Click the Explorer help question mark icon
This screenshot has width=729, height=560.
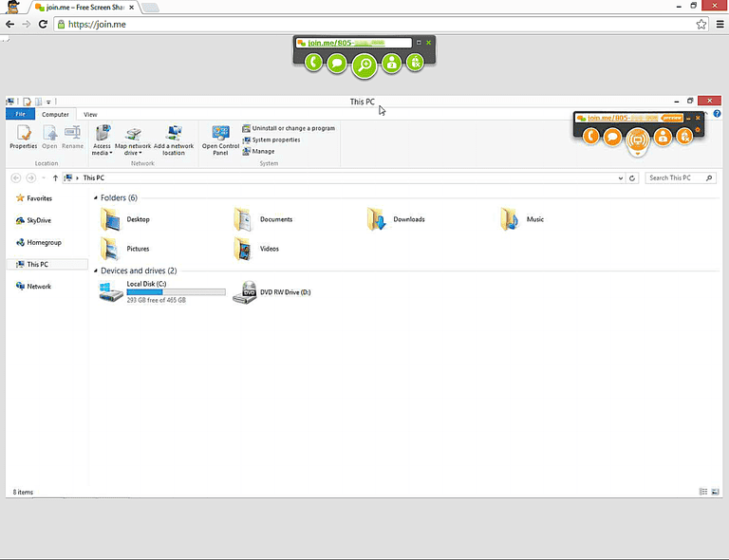pyautogui.click(x=717, y=114)
